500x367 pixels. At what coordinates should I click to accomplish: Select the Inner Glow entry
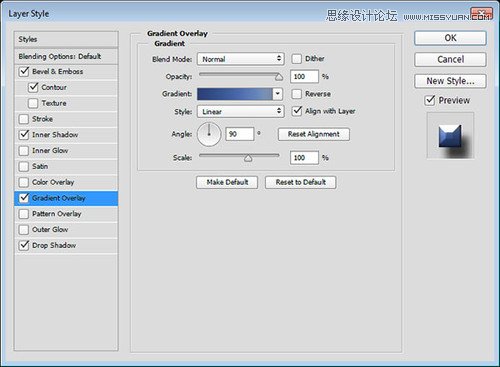pyautogui.click(x=50, y=151)
